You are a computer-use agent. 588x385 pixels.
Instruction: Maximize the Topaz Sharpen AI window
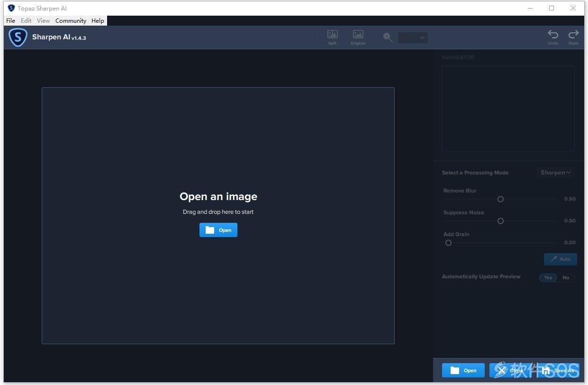point(552,8)
